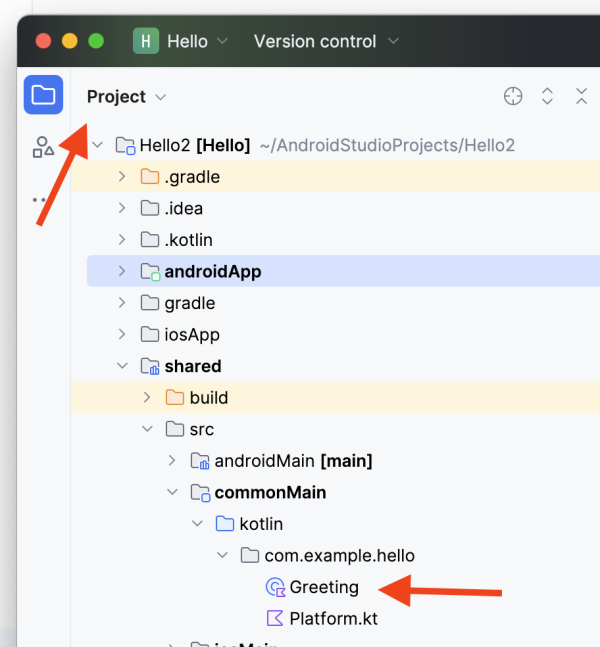600x647 pixels.
Task: Open the Version control menu
Action: coord(326,41)
